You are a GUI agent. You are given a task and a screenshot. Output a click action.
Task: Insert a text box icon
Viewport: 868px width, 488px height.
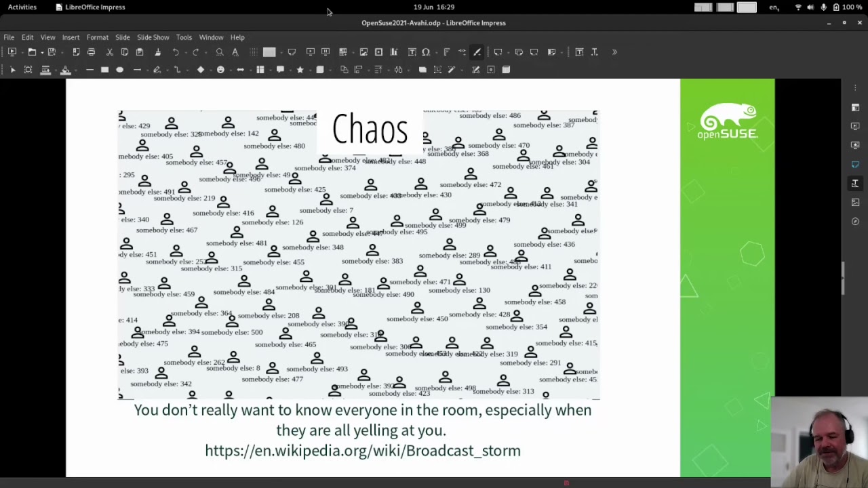(412, 52)
